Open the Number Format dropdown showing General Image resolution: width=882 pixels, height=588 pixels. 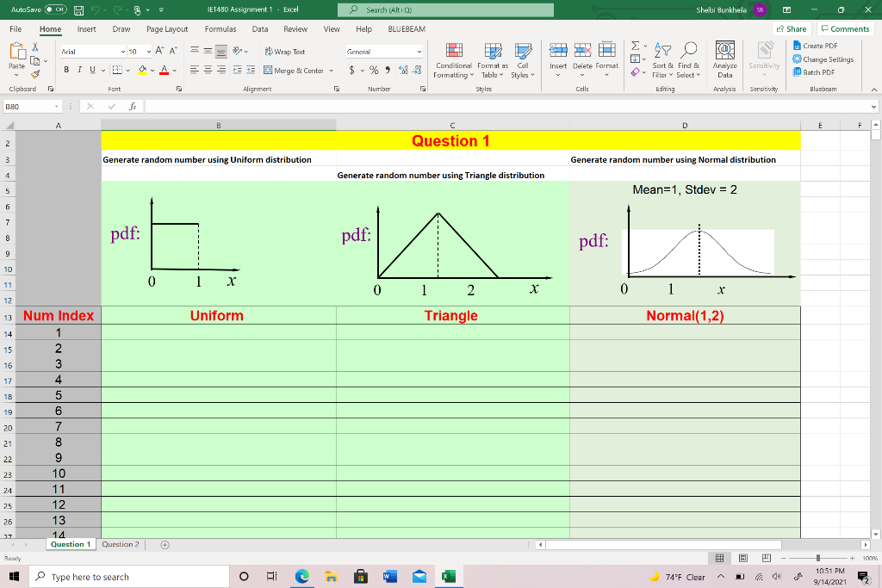click(x=383, y=52)
